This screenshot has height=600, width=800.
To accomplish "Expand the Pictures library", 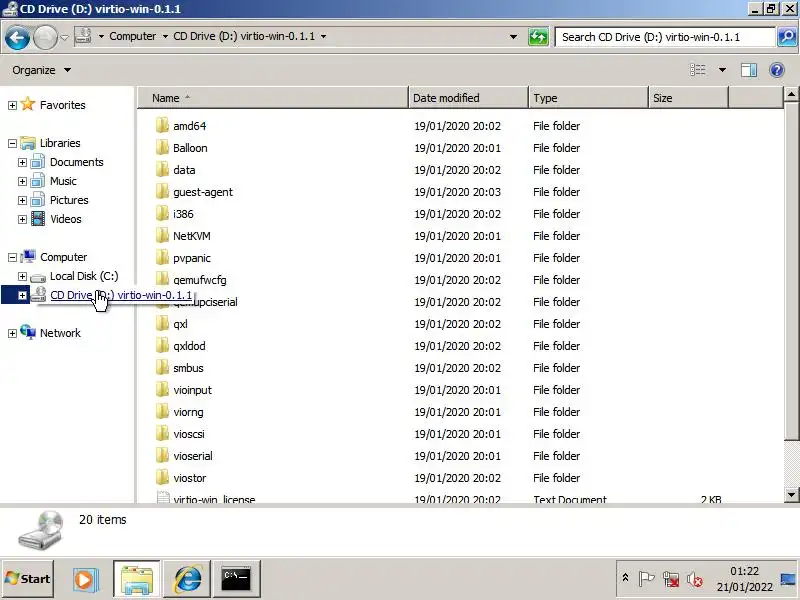I will coord(22,200).
